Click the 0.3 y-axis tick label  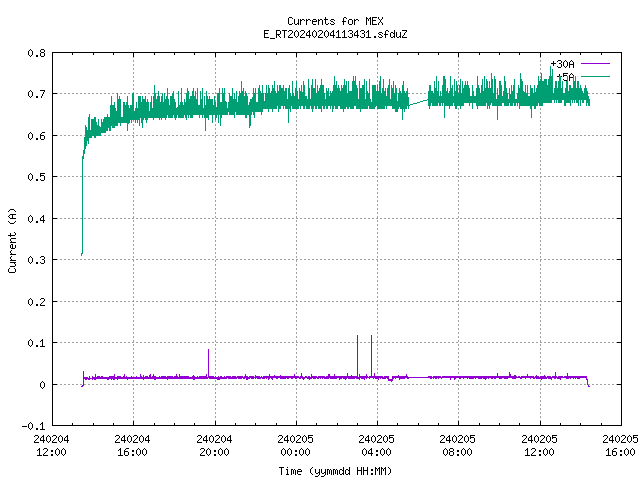[36, 260]
